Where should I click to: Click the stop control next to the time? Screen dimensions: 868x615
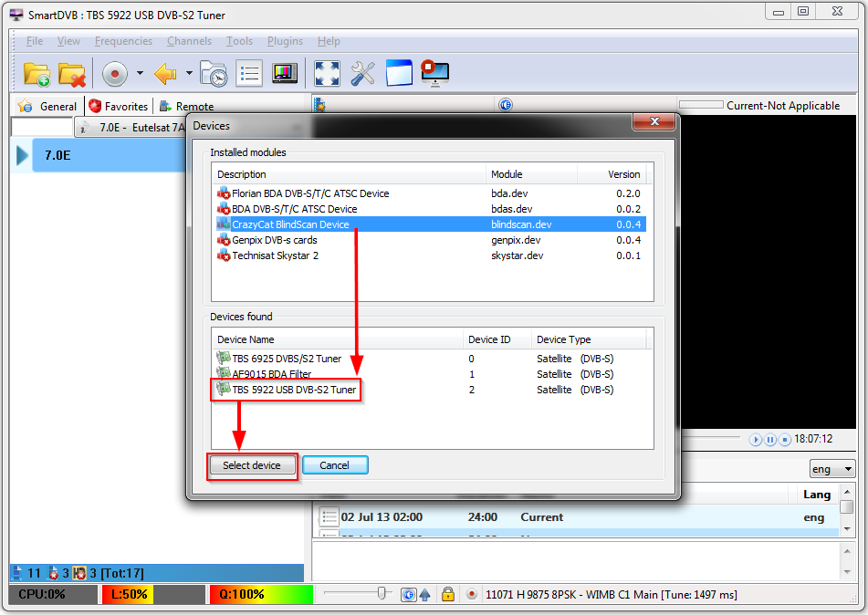(x=784, y=440)
